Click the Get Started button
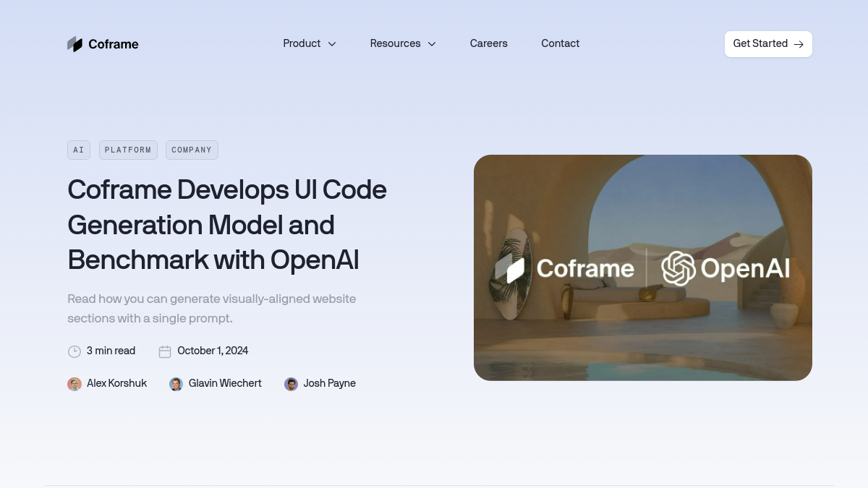Image resolution: width=868 pixels, height=488 pixels. pos(768,44)
